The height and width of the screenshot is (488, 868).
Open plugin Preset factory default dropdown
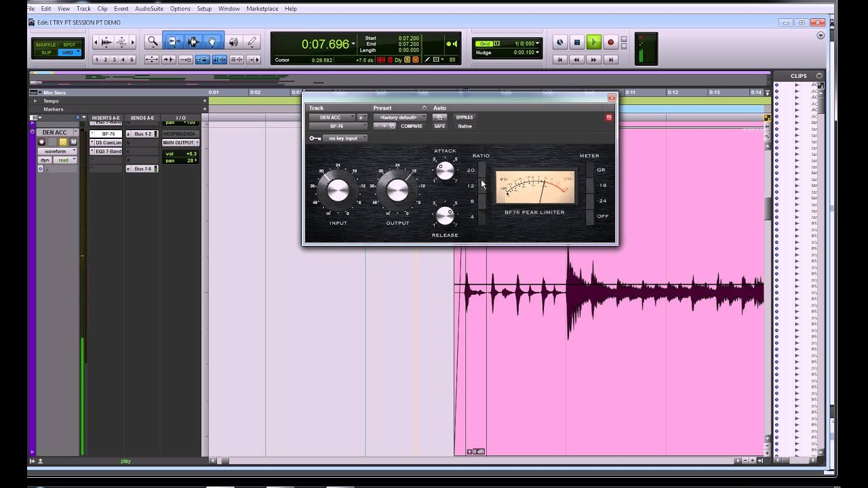click(399, 117)
